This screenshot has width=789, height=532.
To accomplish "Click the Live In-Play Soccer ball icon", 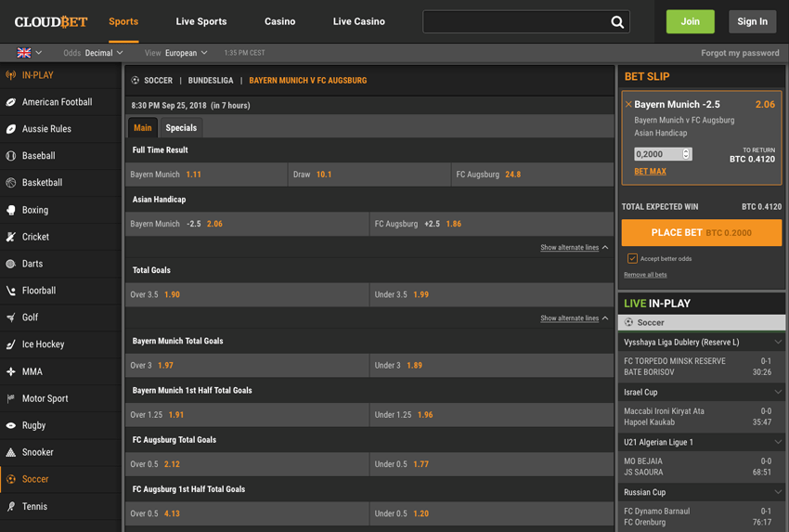I will [628, 322].
